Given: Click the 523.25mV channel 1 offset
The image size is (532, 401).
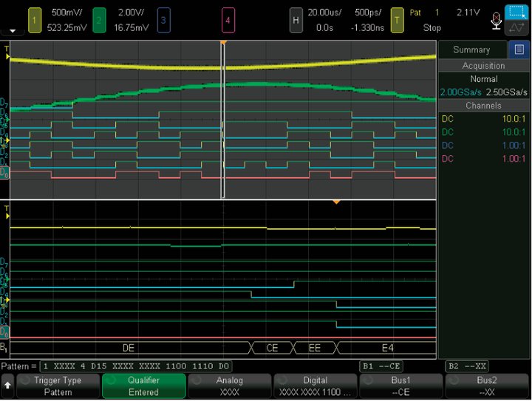Looking at the screenshot, I should 66,27.
